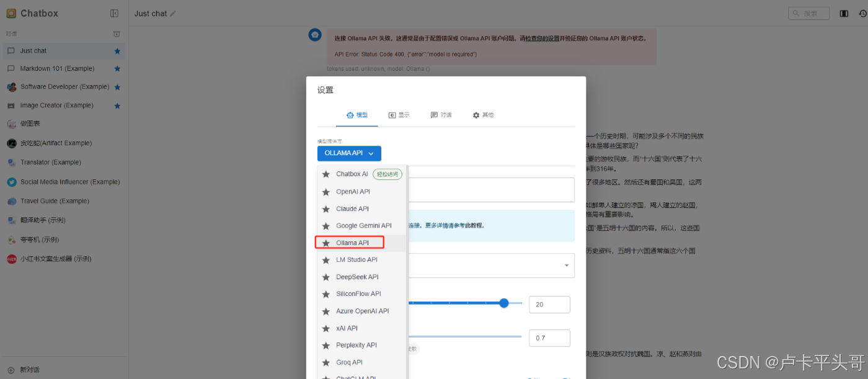This screenshot has height=379, width=868.
Task: Select SiliconFlow API provider
Action: [x=362, y=294]
